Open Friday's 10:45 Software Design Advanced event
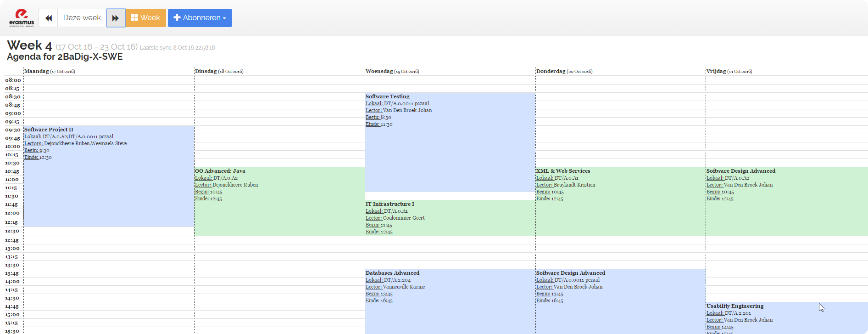 click(x=787, y=201)
